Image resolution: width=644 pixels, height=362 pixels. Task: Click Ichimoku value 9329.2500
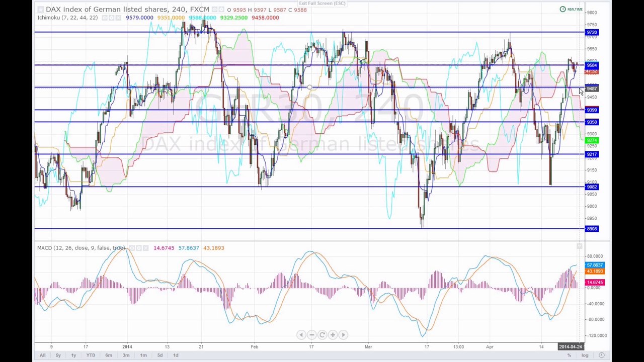coord(234,18)
